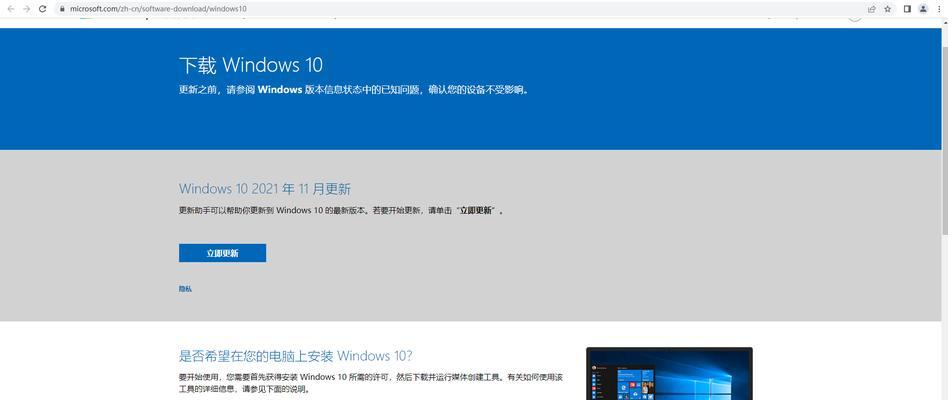Open the 隐私 link
The image size is (948, 400).
(186, 289)
